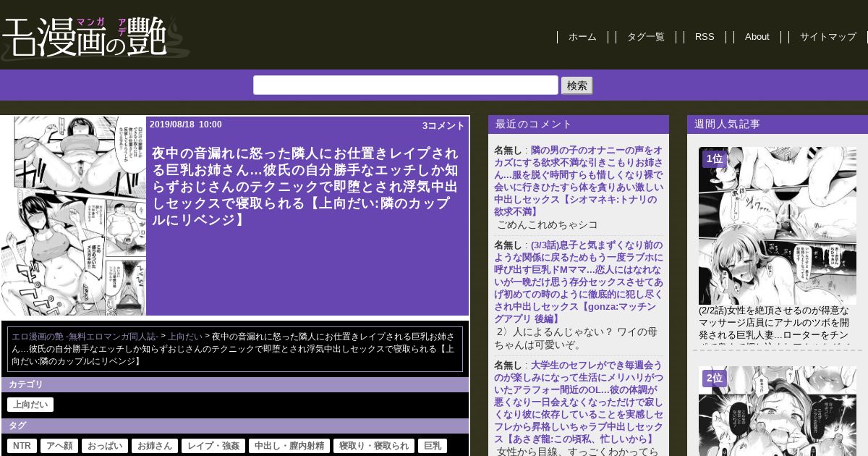Click the 週間人気記事 heading

727,124
